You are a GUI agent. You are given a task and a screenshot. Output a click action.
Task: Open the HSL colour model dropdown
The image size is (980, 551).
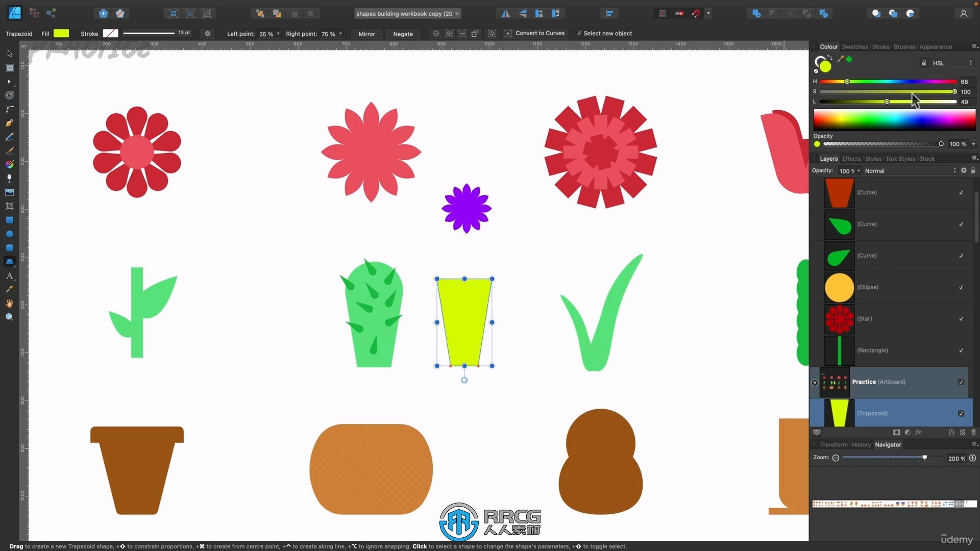pyautogui.click(x=952, y=63)
